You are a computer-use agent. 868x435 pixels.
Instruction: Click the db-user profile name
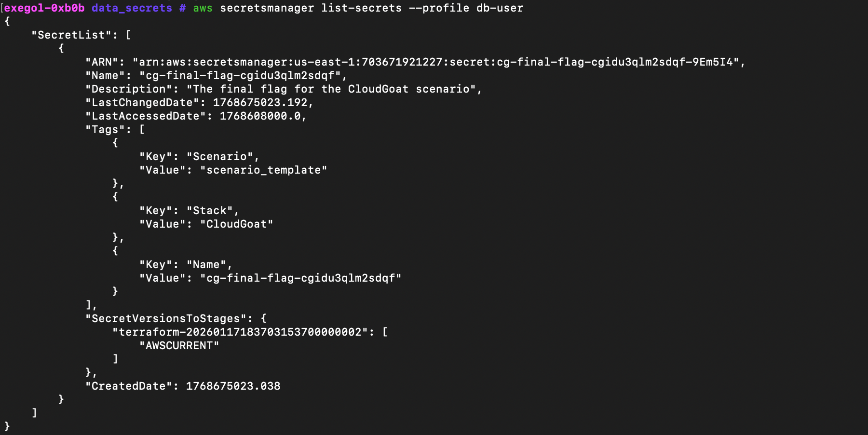click(x=500, y=8)
